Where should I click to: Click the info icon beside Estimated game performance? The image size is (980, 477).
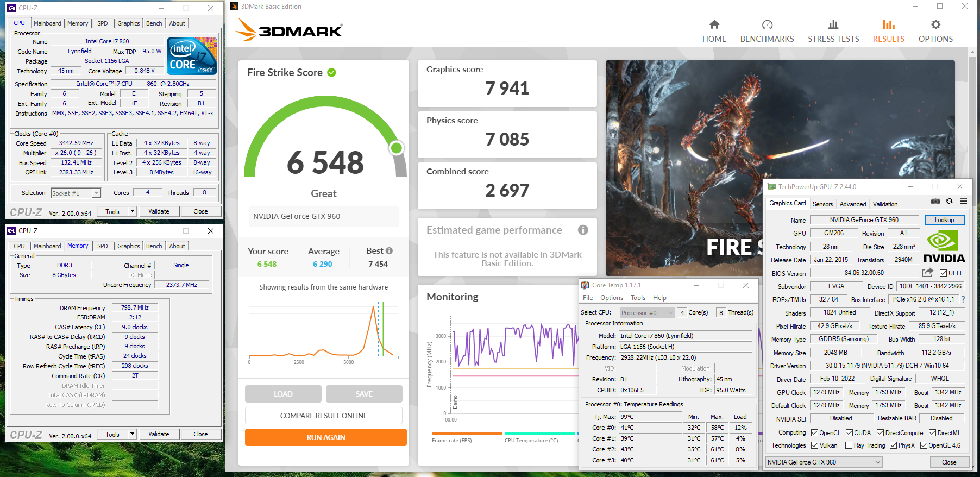pos(582,230)
